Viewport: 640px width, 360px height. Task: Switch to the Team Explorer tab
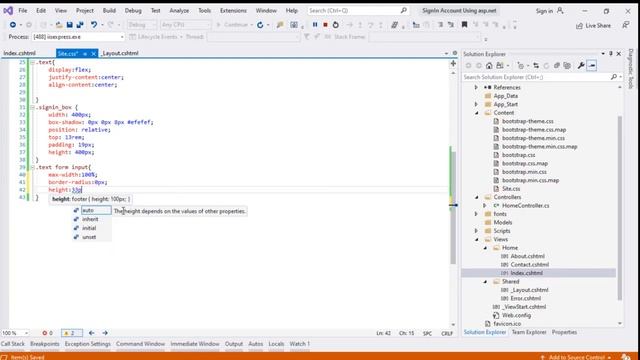coord(529,332)
